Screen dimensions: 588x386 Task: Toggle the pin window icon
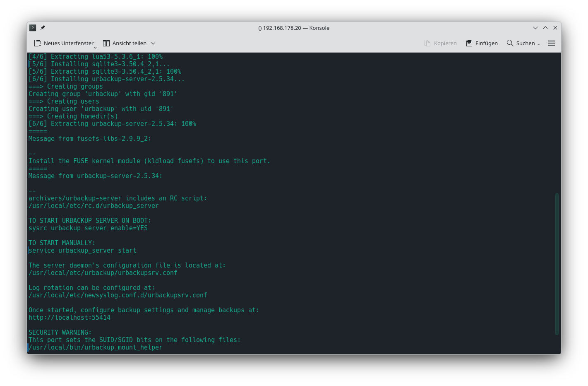click(x=43, y=28)
